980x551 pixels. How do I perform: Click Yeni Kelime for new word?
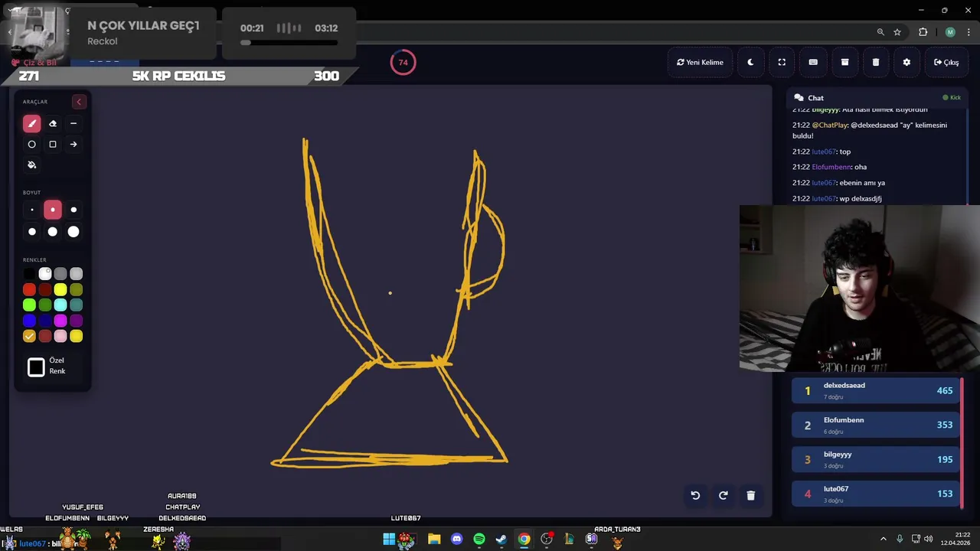tap(700, 62)
